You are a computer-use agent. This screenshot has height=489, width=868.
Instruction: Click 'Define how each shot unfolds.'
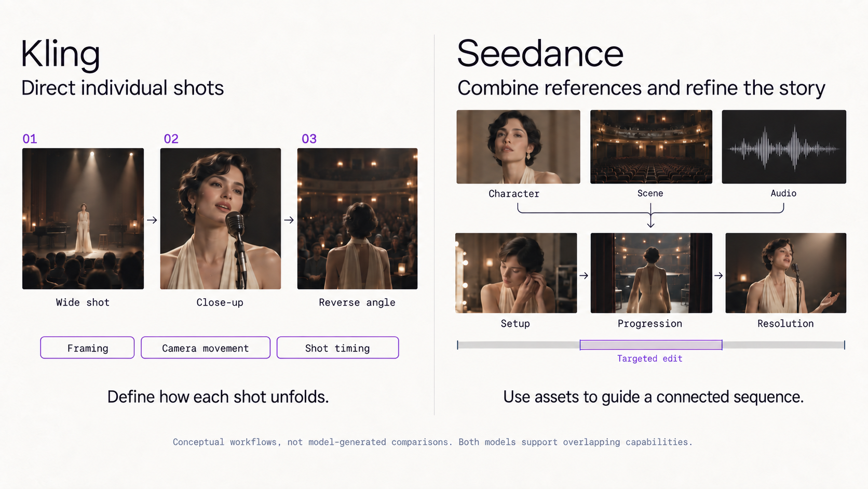[218, 397]
